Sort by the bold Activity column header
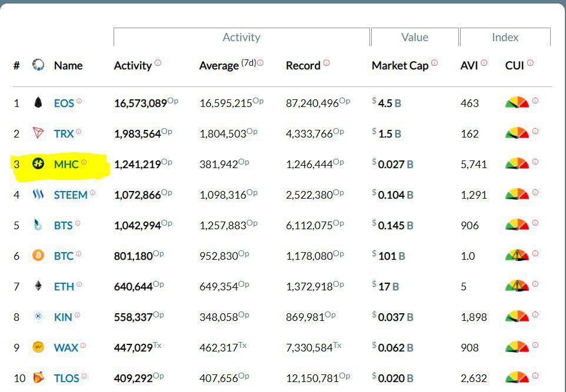 pyautogui.click(x=133, y=66)
